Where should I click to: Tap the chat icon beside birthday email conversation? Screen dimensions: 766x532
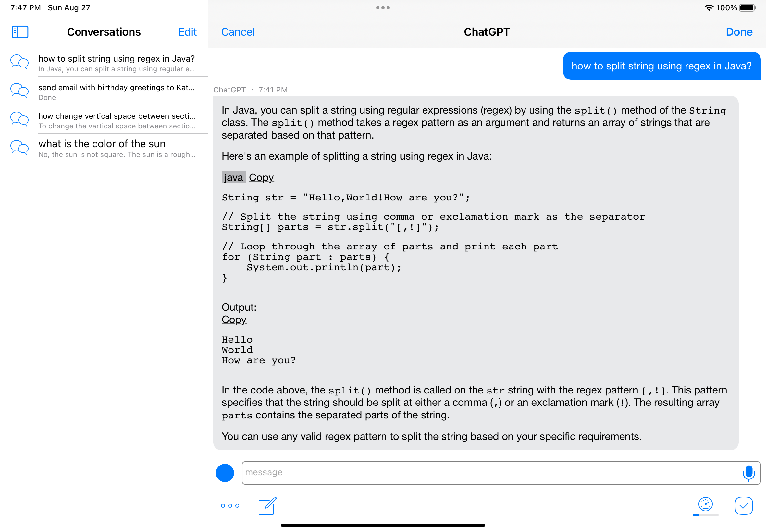click(19, 91)
